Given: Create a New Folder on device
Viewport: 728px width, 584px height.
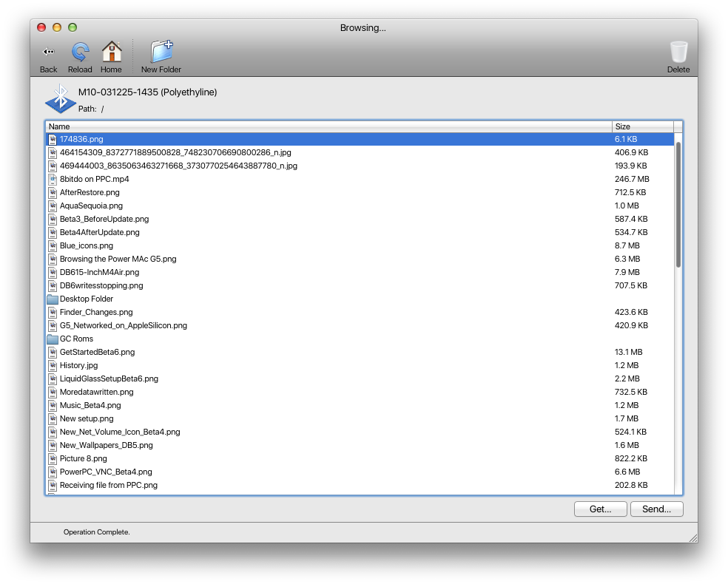Looking at the screenshot, I should 161,52.
